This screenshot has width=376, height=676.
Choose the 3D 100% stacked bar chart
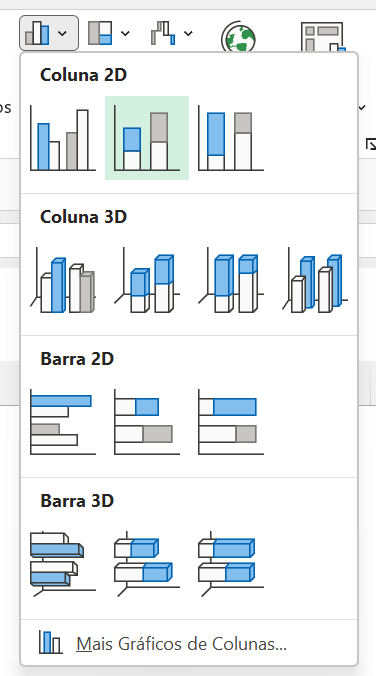pos(231,563)
